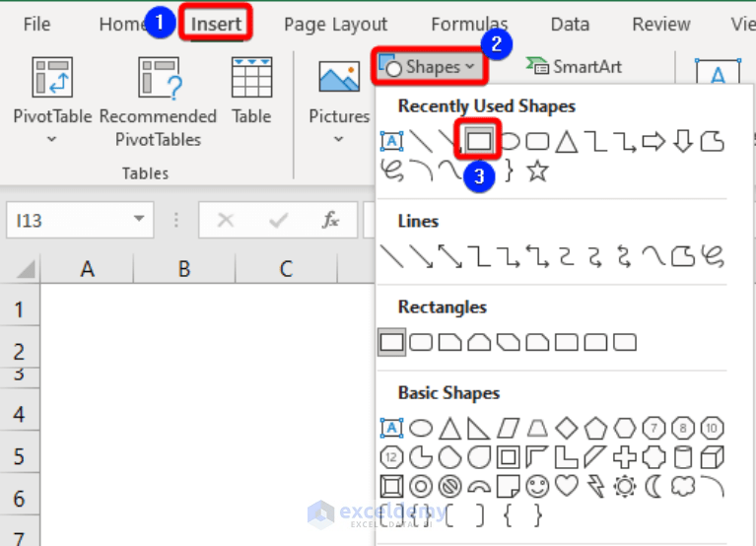Select the Rounded Rectangle in Rectangles section
Screen dimensions: 756x546
coord(421,343)
